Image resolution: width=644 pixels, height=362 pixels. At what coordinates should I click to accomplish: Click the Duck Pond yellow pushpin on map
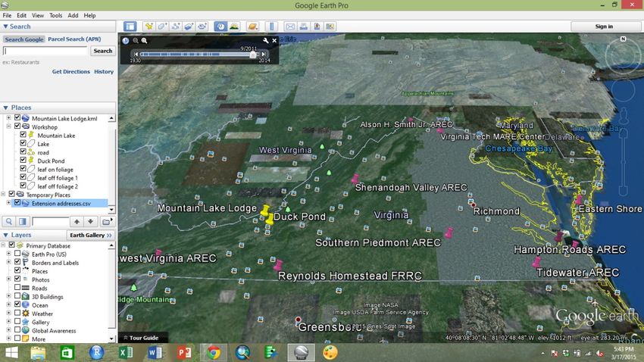click(270, 218)
